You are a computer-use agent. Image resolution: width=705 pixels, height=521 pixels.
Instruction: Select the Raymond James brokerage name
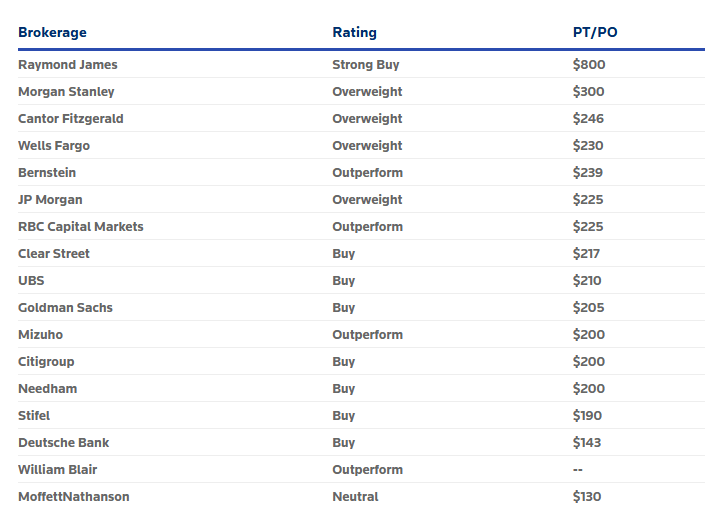(x=67, y=65)
